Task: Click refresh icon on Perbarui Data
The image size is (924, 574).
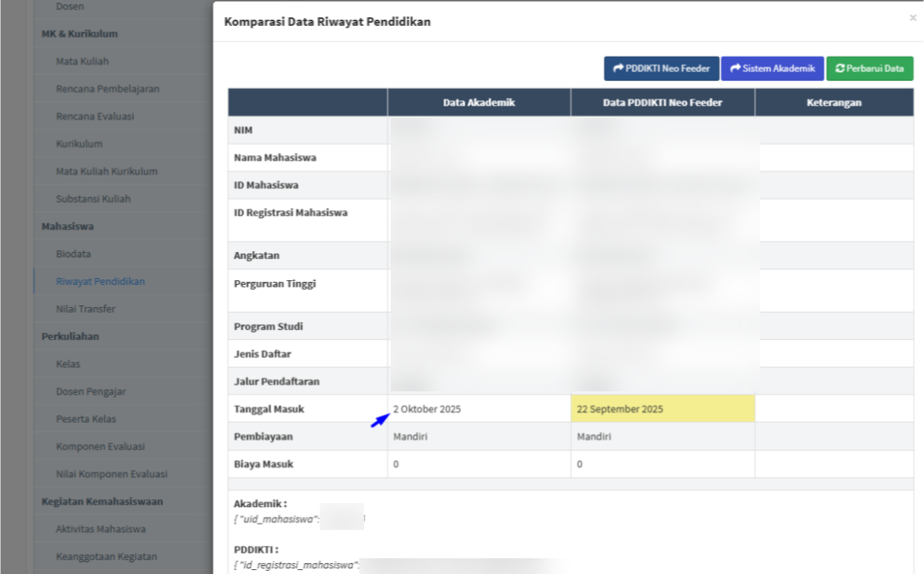Action: [x=840, y=69]
